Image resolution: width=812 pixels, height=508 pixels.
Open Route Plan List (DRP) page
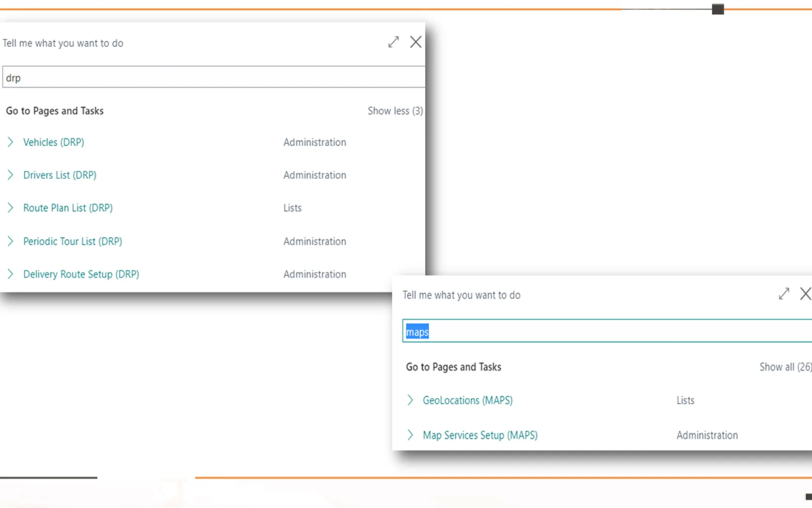(68, 208)
